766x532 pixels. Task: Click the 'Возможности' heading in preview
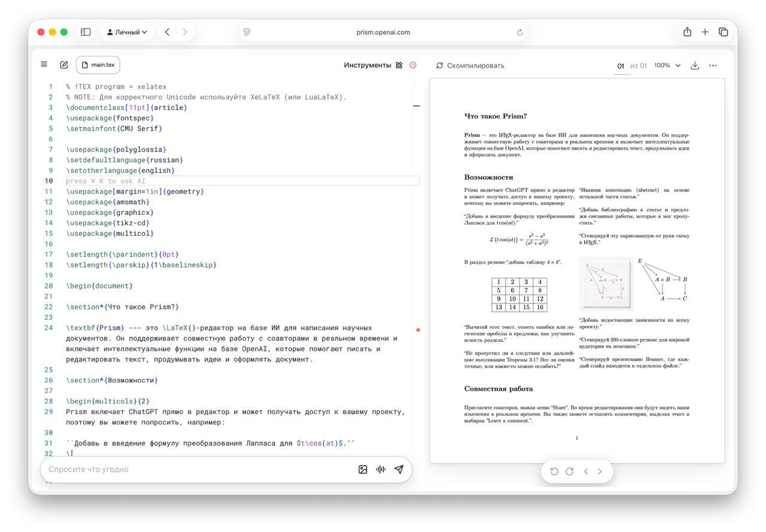[488, 177]
